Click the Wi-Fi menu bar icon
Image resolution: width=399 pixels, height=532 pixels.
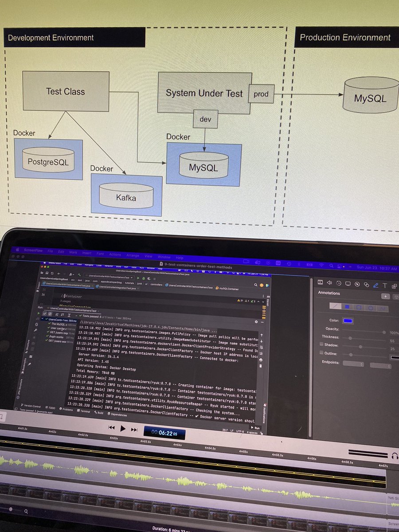coord(321,265)
